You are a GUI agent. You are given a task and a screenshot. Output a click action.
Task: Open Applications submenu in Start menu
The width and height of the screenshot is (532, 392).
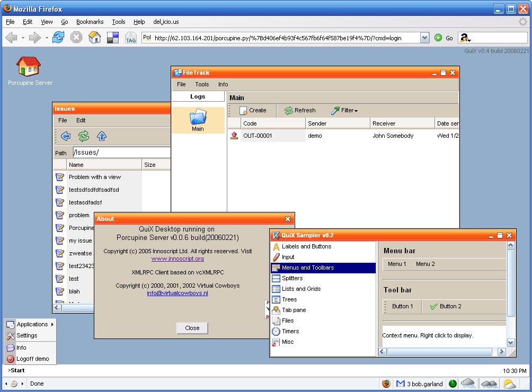tap(30, 324)
